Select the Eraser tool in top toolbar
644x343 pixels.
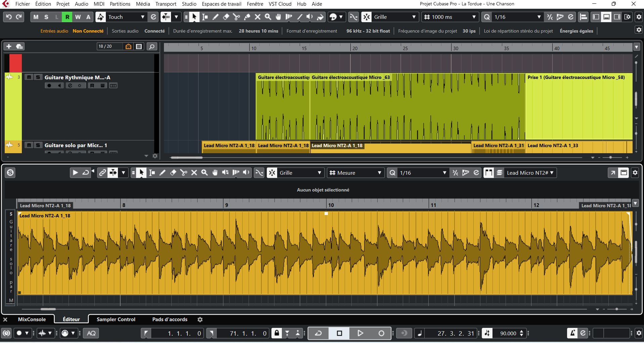[x=226, y=17]
